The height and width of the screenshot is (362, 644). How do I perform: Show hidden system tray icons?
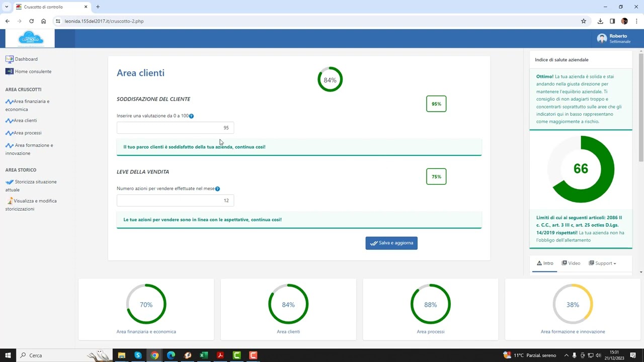point(567,355)
